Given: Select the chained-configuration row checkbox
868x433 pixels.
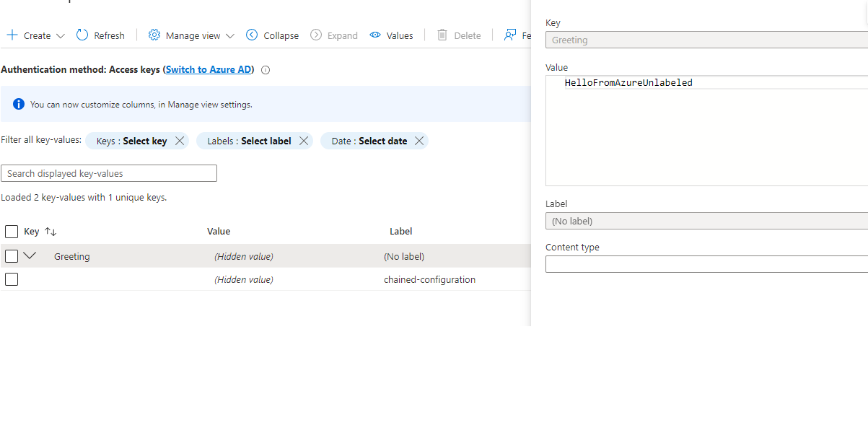Looking at the screenshot, I should [11, 279].
